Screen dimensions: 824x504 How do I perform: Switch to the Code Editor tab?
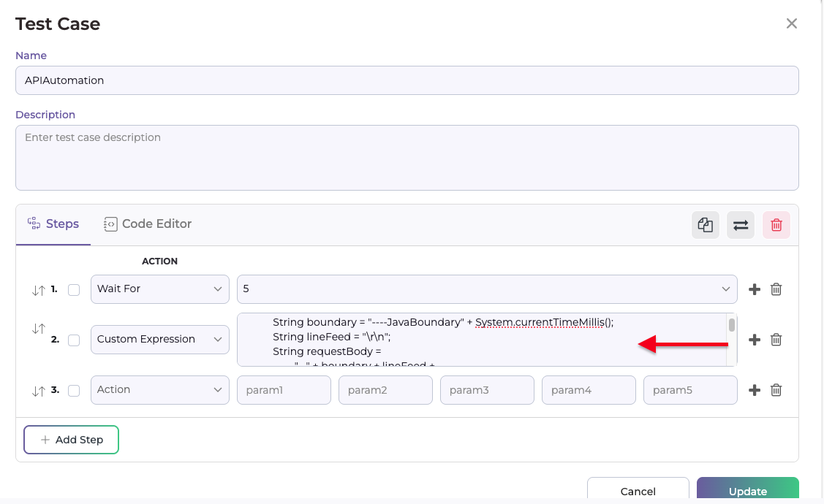tap(148, 224)
